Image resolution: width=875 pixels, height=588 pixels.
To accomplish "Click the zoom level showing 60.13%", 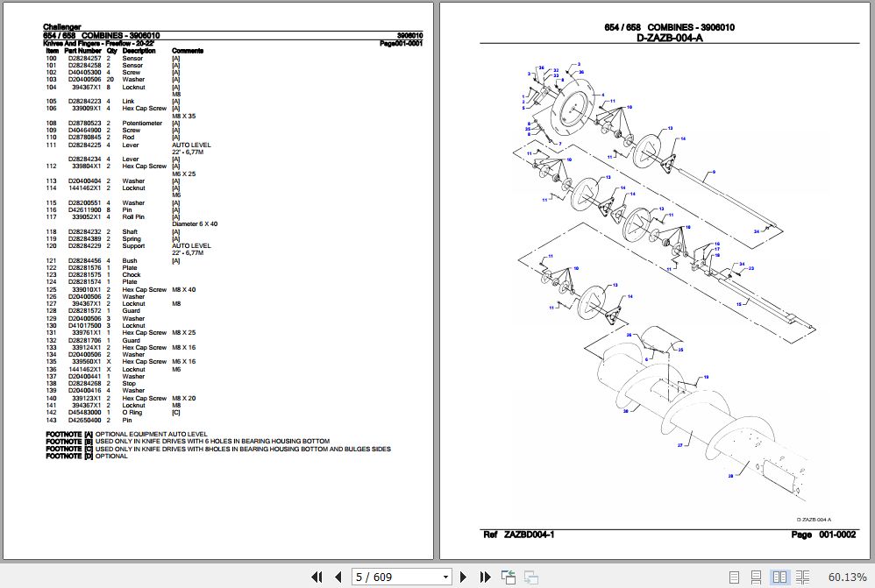I will pyautogui.click(x=848, y=577).
